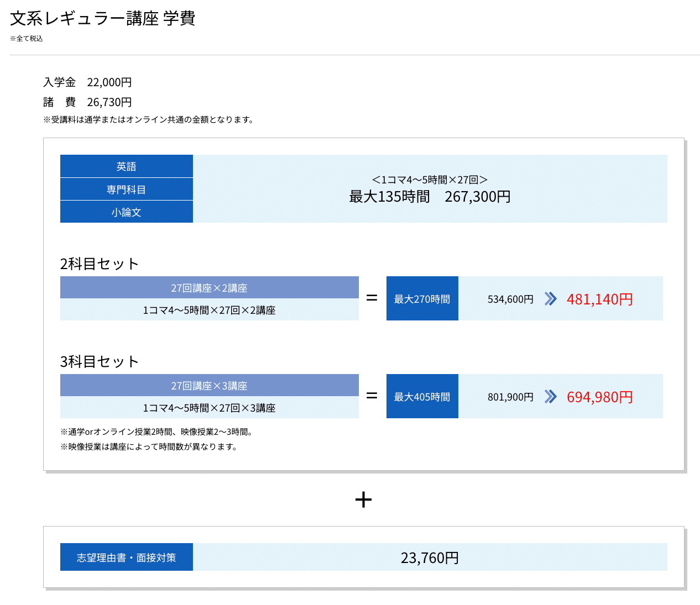Select the 志望理由書・面接対策 label cell
This screenshot has width=700, height=605.
pyautogui.click(x=127, y=557)
